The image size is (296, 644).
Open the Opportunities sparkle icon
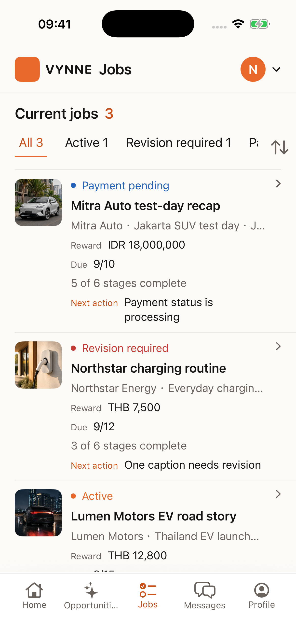coord(91,590)
